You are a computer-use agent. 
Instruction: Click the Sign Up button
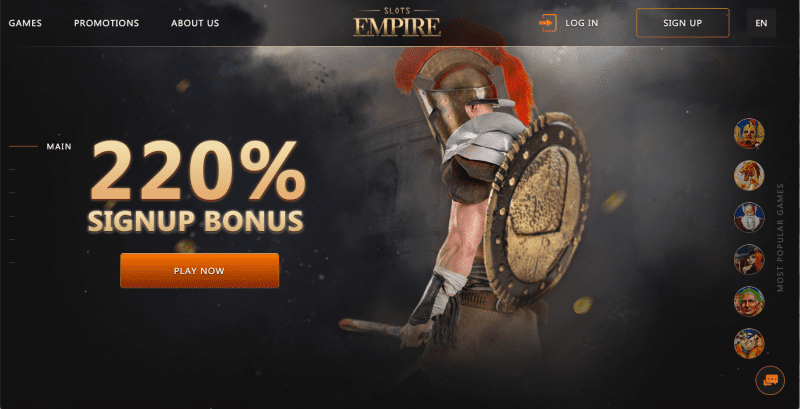683,23
